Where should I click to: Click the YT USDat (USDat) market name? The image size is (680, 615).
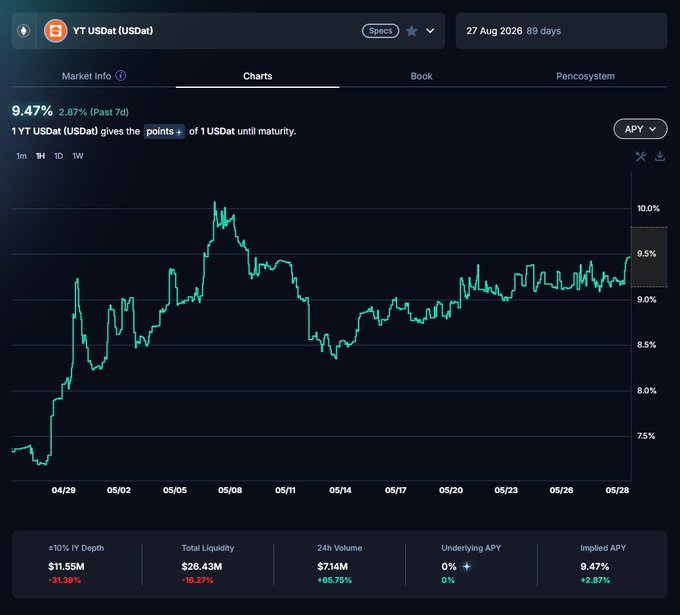[x=113, y=31]
